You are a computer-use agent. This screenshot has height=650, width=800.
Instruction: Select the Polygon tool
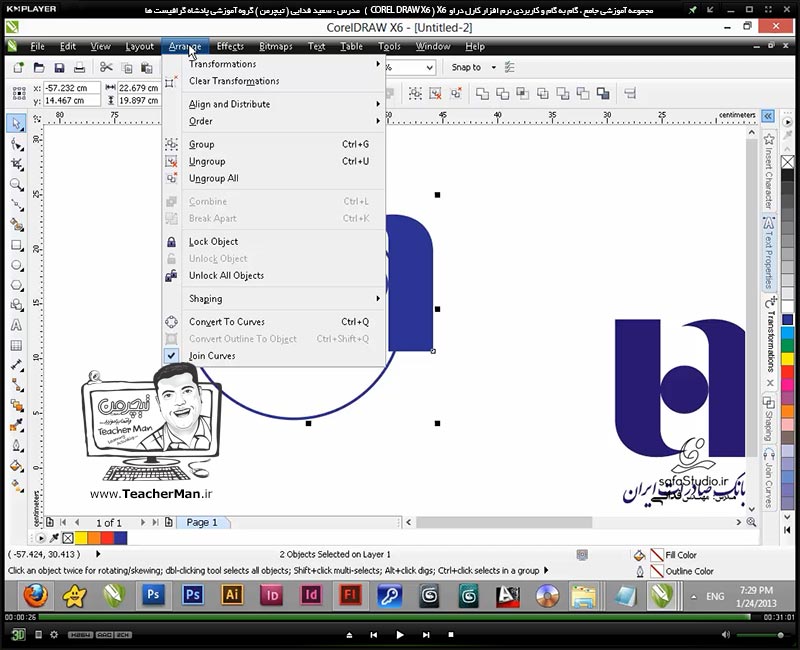point(17,285)
